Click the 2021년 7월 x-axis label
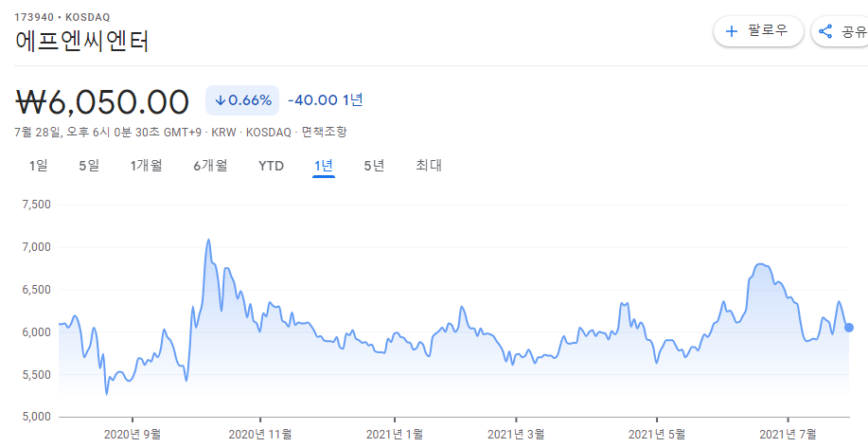868x447 pixels. pyautogui.click(x=788, y=434)
